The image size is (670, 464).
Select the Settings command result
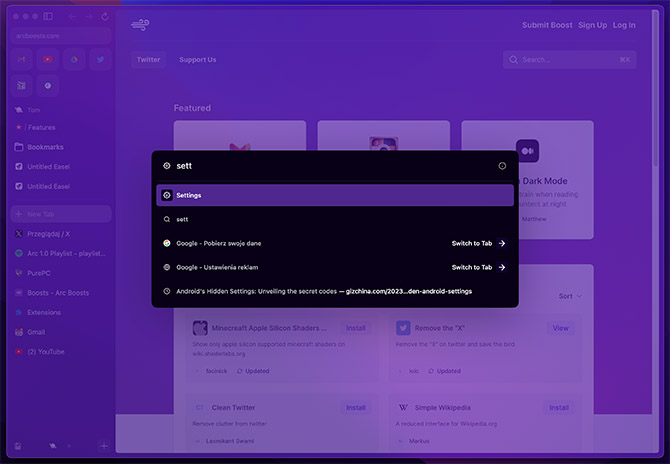pos(335,195)
